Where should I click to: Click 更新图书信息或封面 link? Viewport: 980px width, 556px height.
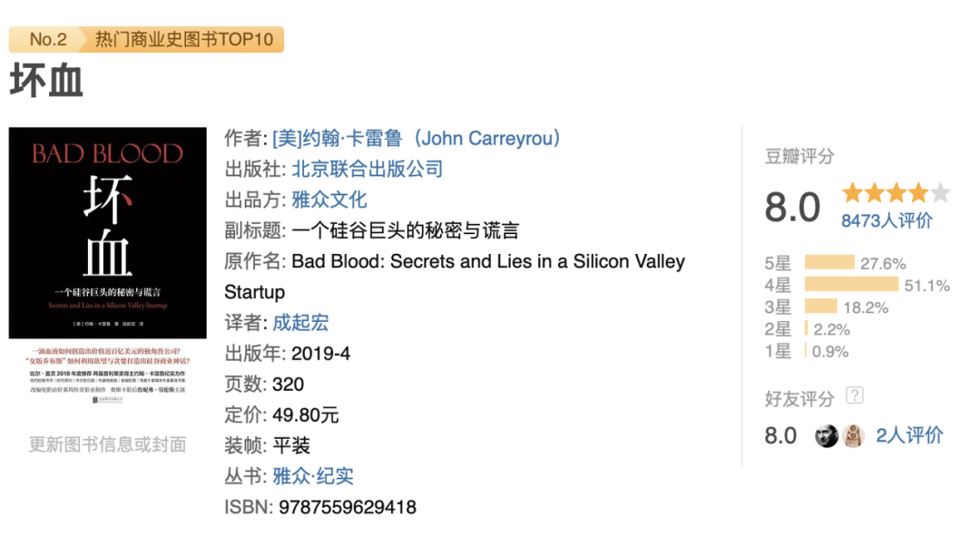pos(107,444)
